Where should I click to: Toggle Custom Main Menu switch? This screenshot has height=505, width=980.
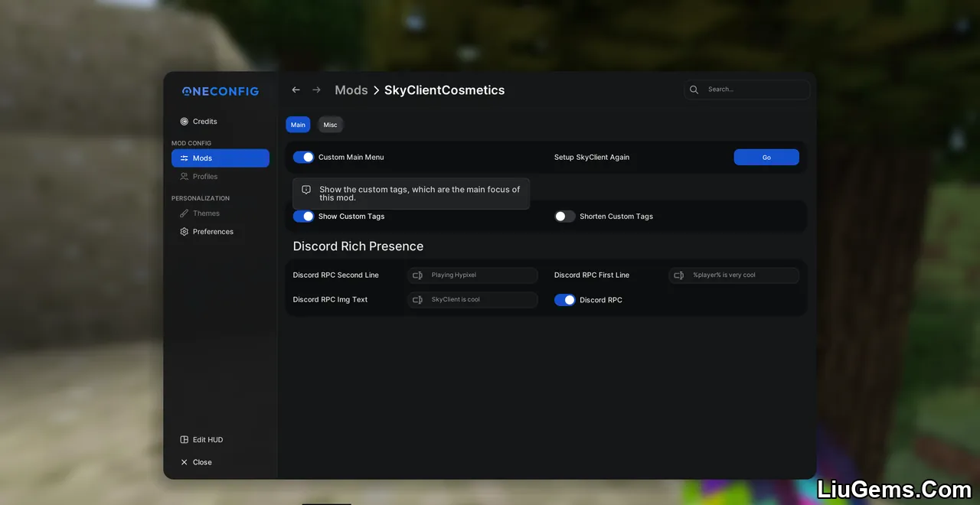click(x=303, y=157)
